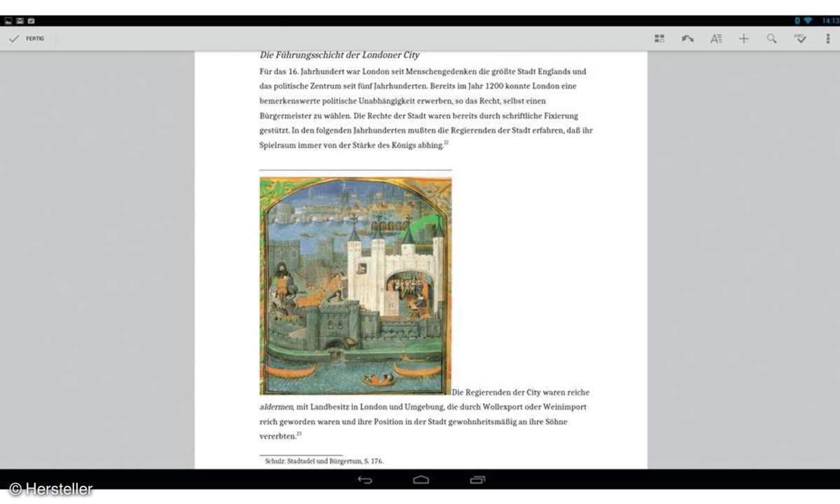Tap the Bluetooth status icon
Screen dimensions: 840x504
[x=797, y=21]
